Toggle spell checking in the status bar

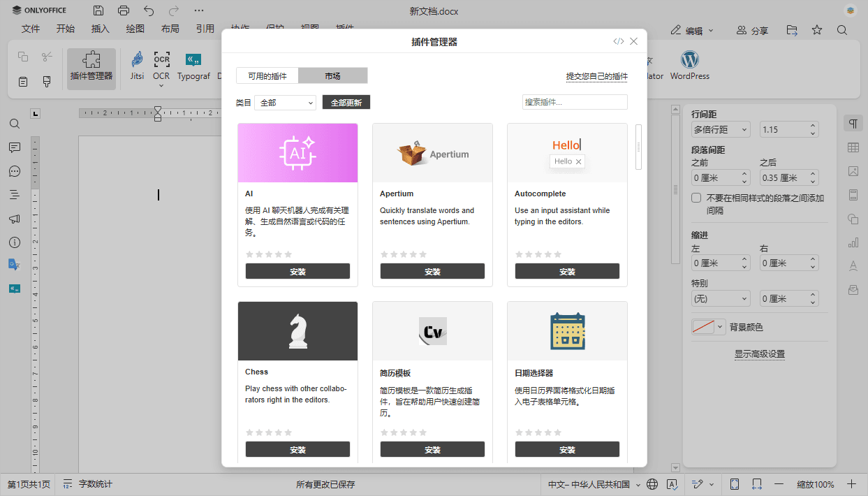(x=672, y=483)
